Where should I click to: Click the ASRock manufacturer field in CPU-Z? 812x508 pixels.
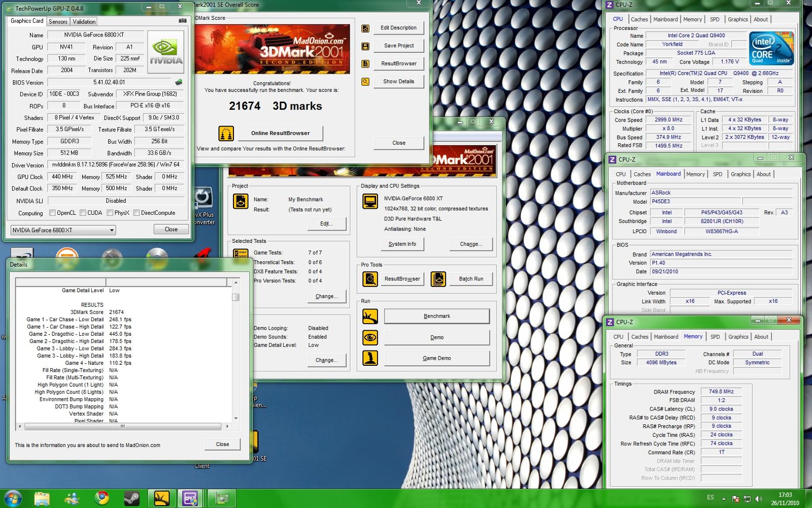pyautogui.click(x=721, y=193)
